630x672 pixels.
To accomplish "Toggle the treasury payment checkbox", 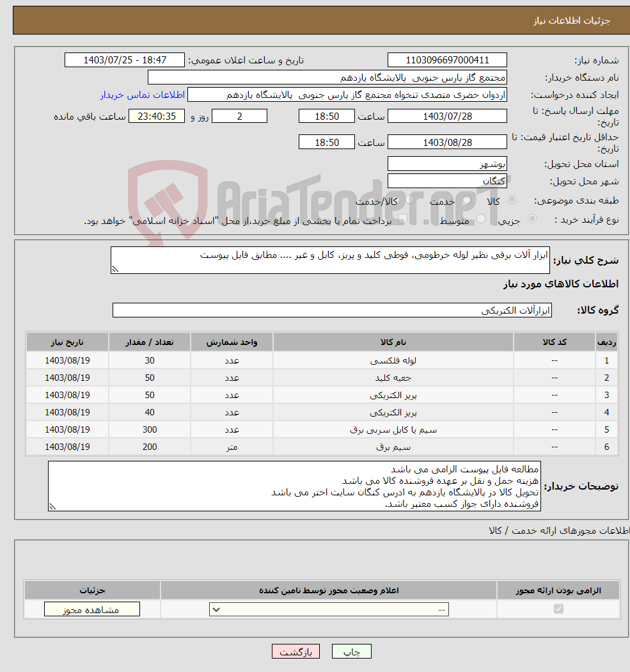I will click(402, 219).
